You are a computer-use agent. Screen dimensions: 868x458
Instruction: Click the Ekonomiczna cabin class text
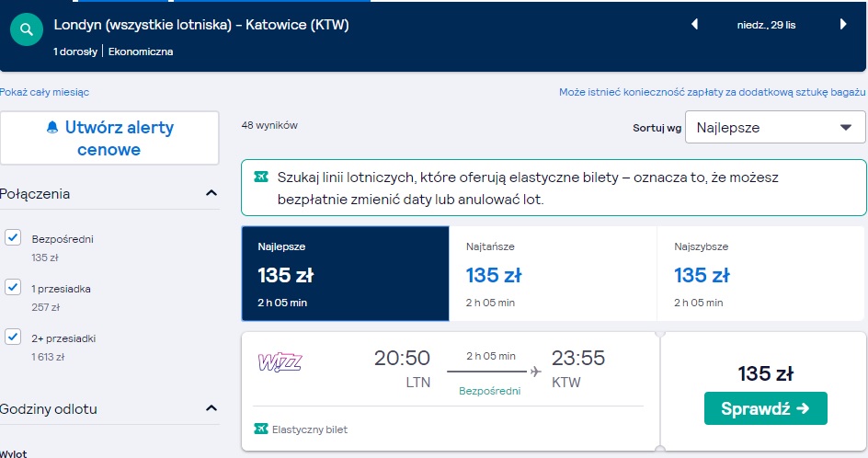[x=141, y=52]
